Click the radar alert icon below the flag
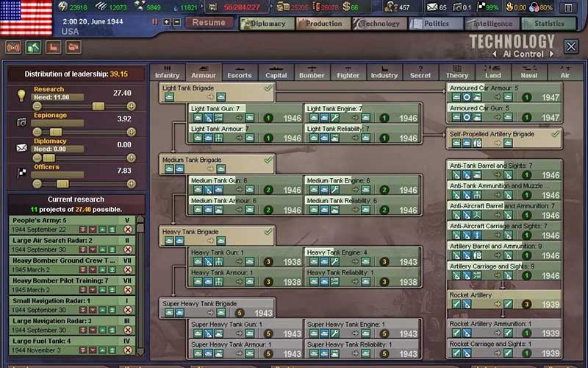 coord(13,47)
